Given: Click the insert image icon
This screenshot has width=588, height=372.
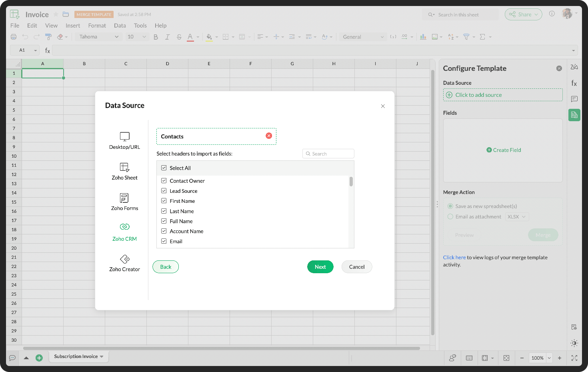Looking at the screenshot, I should point(435,37).
